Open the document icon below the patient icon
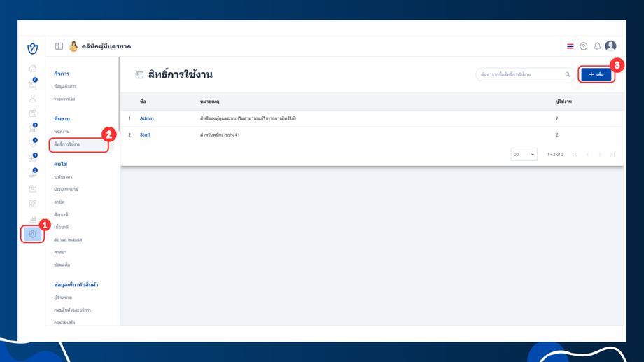 tap(32, 113)
